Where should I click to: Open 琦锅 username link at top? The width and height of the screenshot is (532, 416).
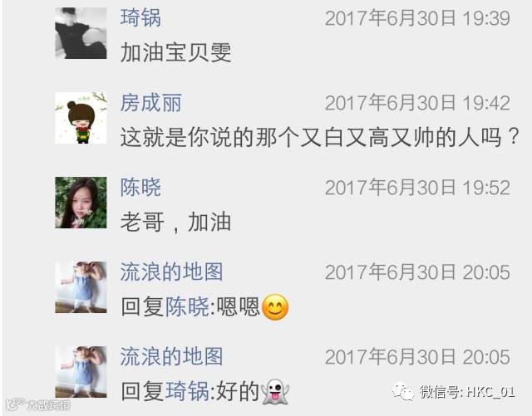(x=140, y=17)
